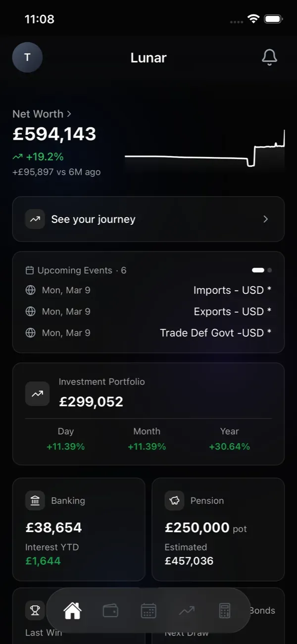The width and height of the screenshot is (297, 644).
Task: Open notifications via the bell icon
Action: point(269,57)
